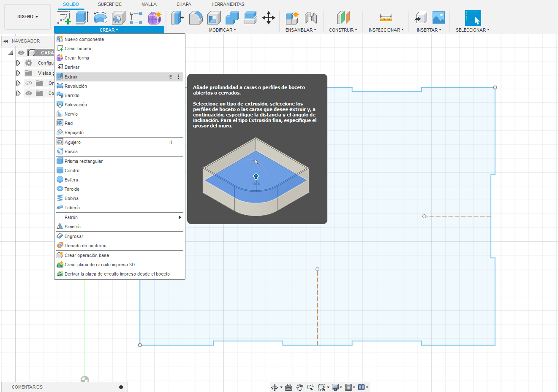Open the DISEÑO workspace dropdown
This screenshot has height=392, width=558.
[27, 16]
